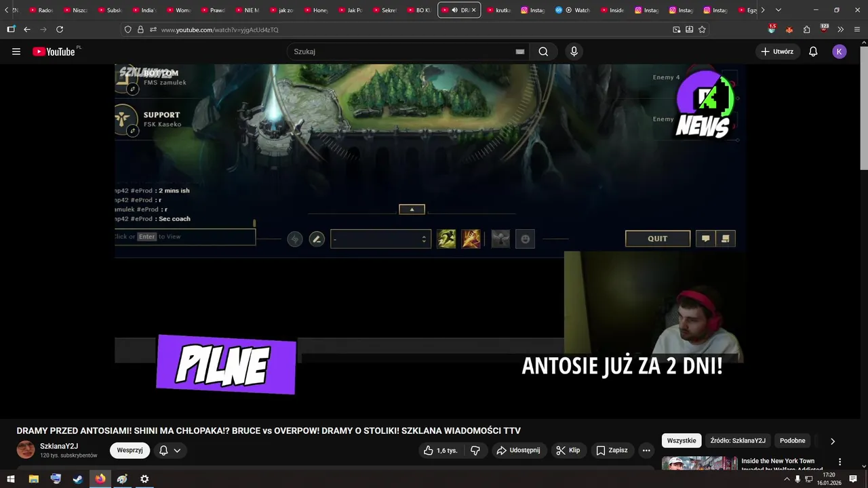This screenshot has height=488, width=868.
Task: Switch to the krutka tab
Action: tap(498, 10)
